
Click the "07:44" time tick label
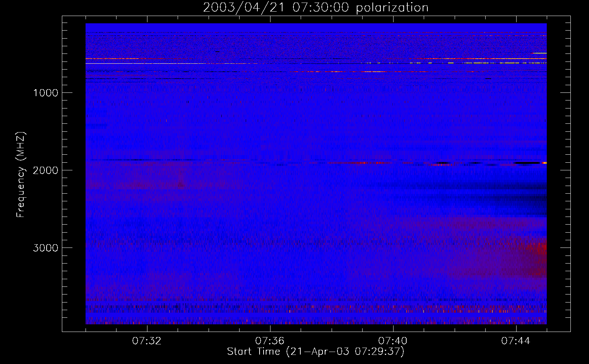coord(516,341)
